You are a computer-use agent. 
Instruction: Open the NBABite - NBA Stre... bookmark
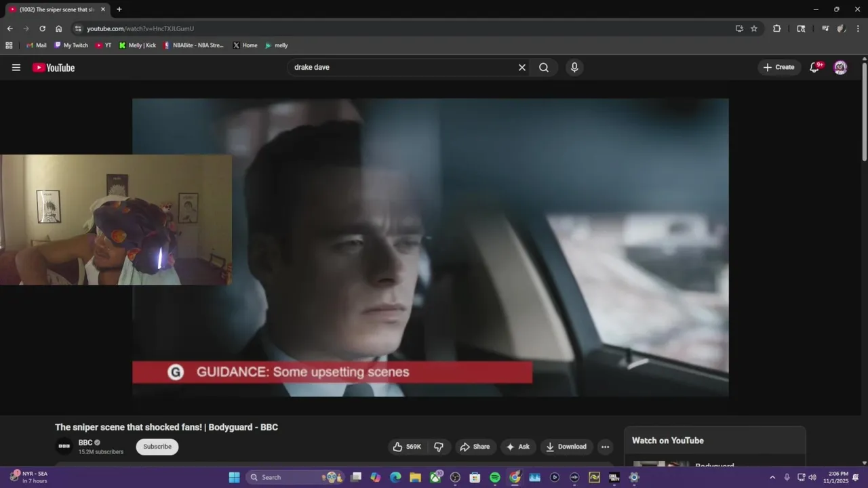tap(193, 45)
